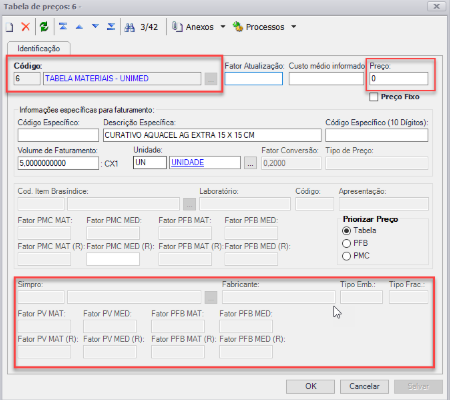Click the Apresentação field
Image resolution: width=450 pixels, height=400 pixels.
tap(384, 204)
